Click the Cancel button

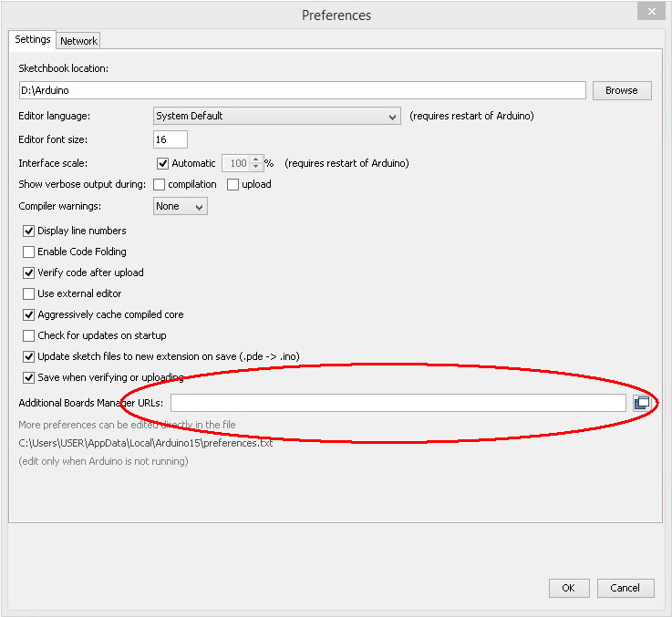pyautogui.click(x=625, y=588)
